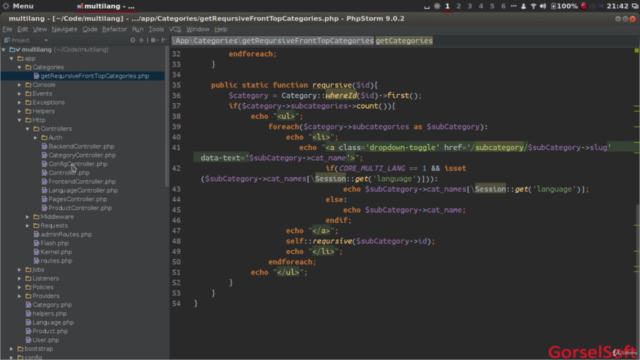Viewport: 640px width, 360px height.
Task: Collapse the multilang project root node
Action: 4,49
